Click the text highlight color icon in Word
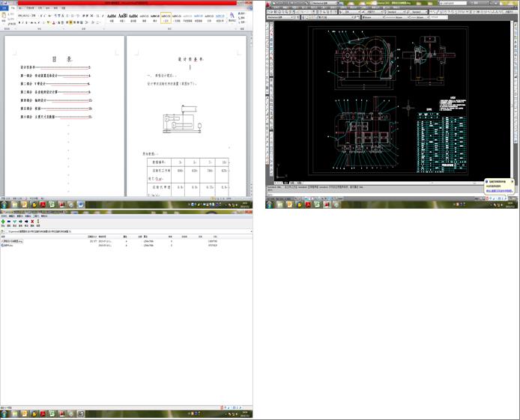 pyautogui.click(x=49, y=23)
